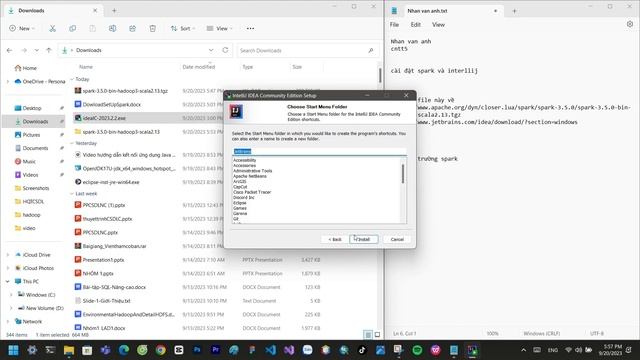
Task: Open recent locations chevron in Explorer
Action: tap(36, 50)
